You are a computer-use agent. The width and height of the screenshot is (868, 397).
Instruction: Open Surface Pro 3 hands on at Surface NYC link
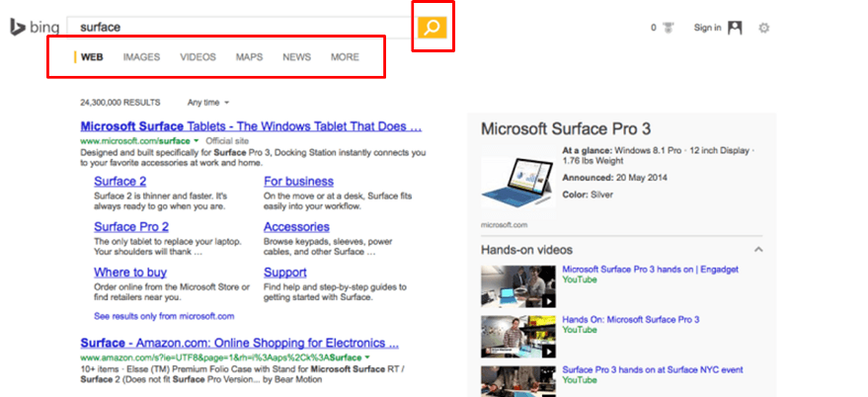(653, 370)
